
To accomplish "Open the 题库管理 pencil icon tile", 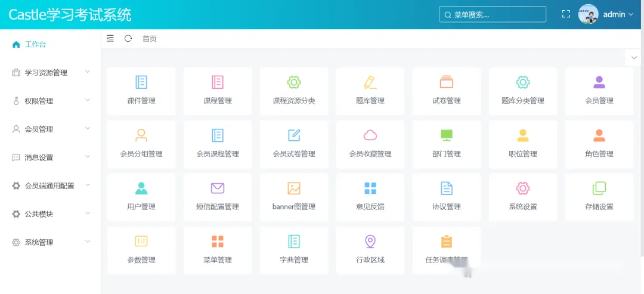I will [370, 91].
